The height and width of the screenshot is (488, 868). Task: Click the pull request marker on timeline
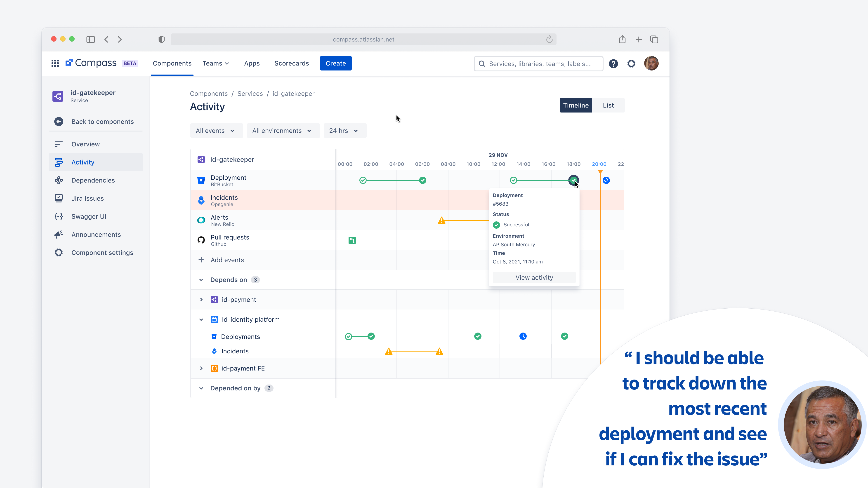pyautogui.click(x=352, y=240)
